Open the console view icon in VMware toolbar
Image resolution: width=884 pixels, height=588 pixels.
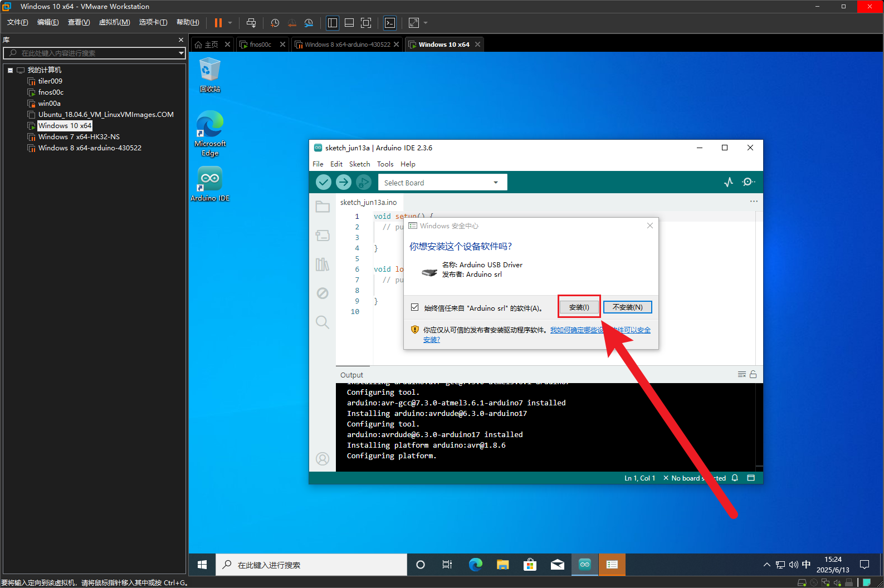pos(390,23)
